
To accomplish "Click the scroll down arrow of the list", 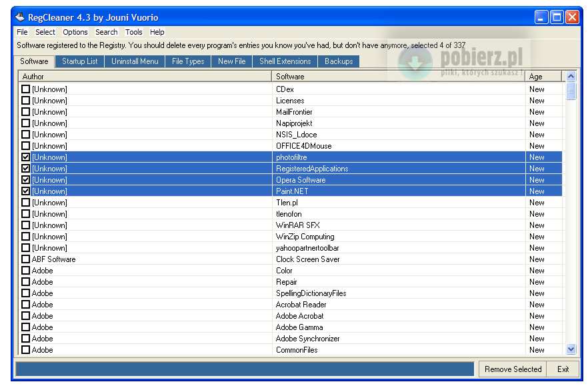I will pyautogui.click(x=571, y=349).
